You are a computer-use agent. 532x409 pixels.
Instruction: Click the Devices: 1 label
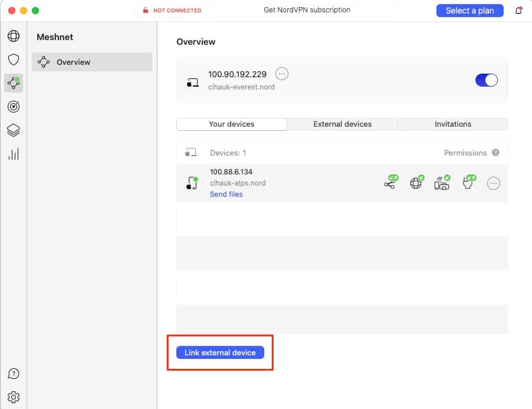click(228, 153)
